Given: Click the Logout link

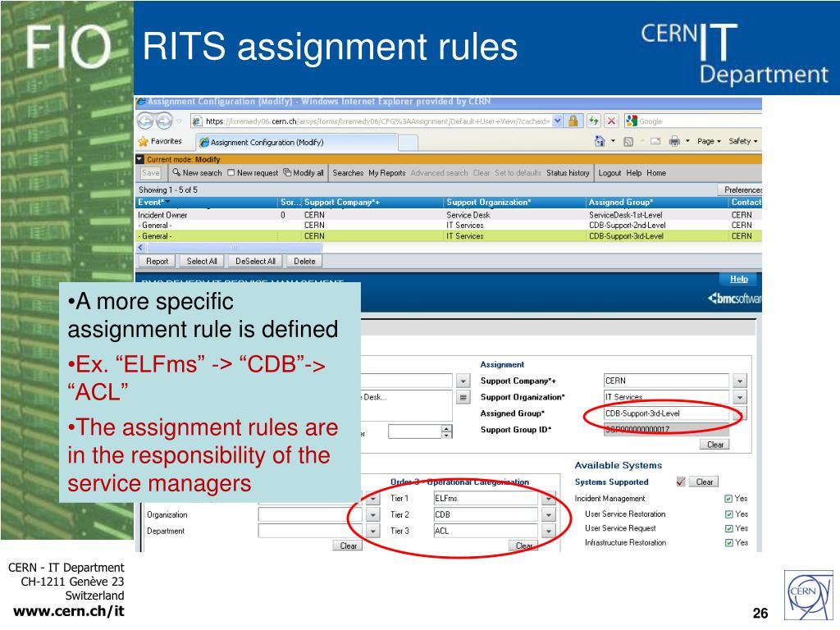Looking at the screenshot, I should pyautogui.click(x=609, y=173).
